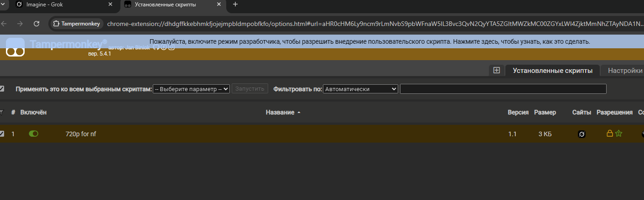
Task: Close the Установленные скрипты browser tab
Action: 219,5
